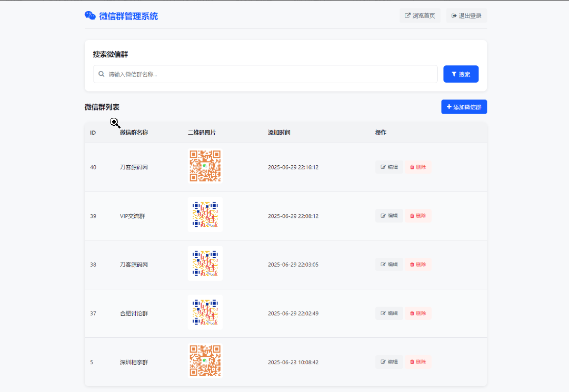Click the WeChat logo icon in header

(x=90, y=16)
